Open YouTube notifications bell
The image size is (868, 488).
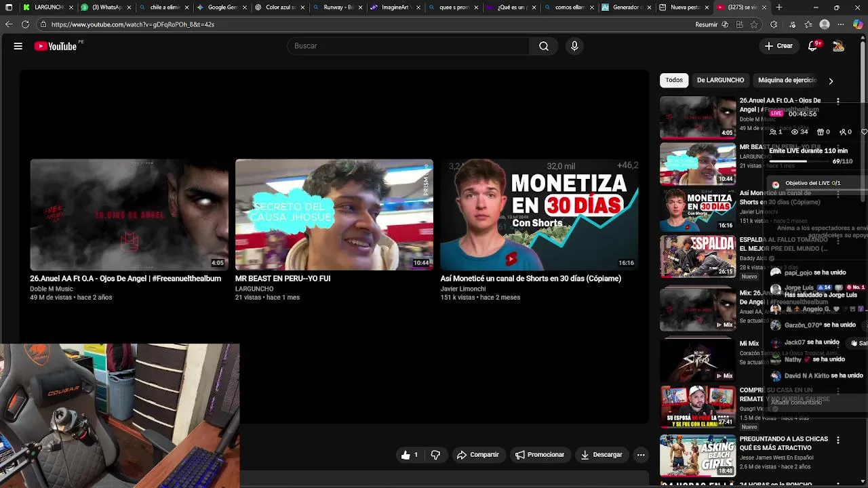[812, 46]
